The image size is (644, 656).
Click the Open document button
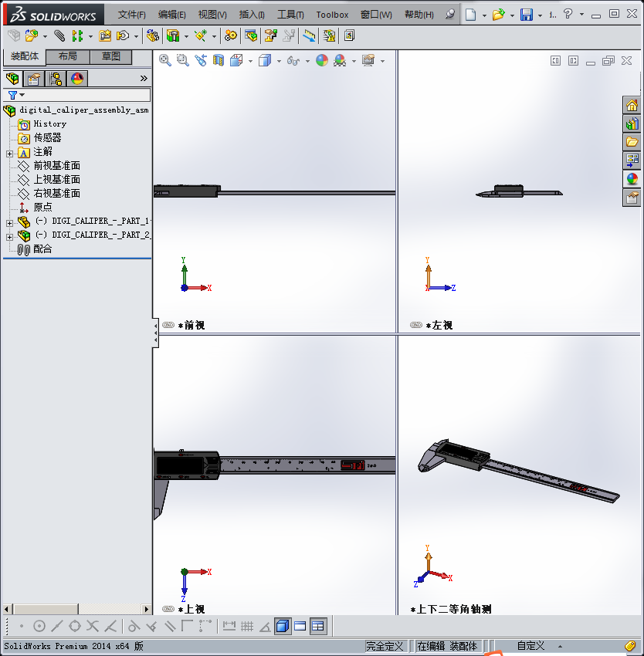point(498,15)
